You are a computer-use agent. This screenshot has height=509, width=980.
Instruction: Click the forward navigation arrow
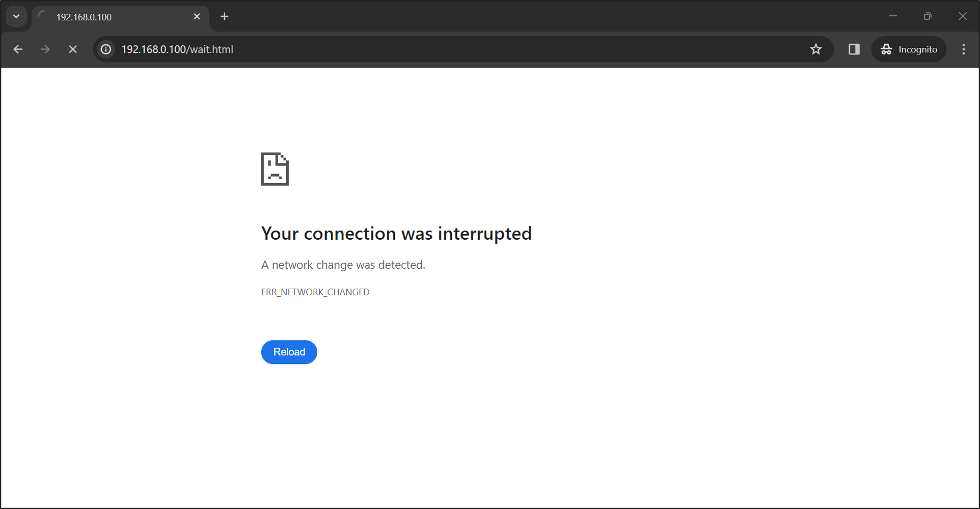click(45, 49)
